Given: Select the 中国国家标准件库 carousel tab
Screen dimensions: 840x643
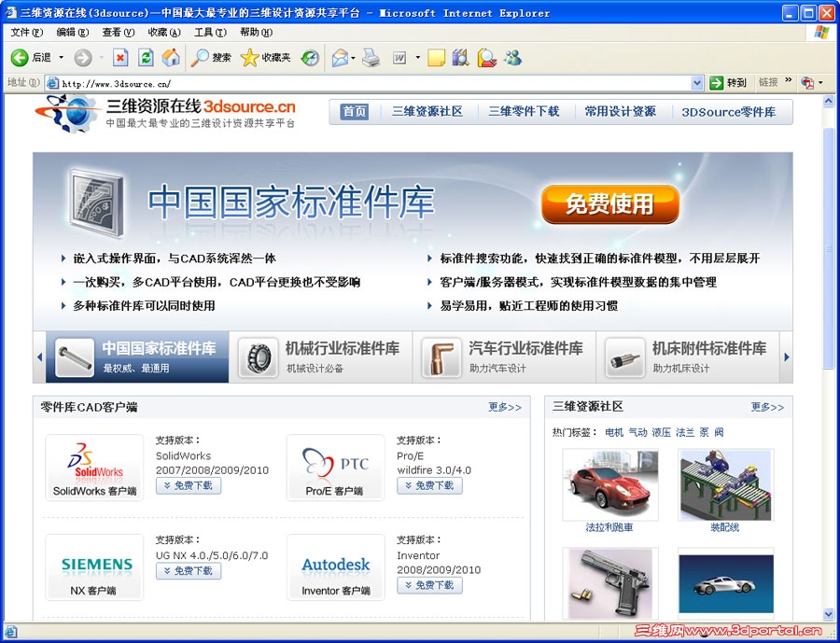Looking at the screenshot, I should [137, 356].
